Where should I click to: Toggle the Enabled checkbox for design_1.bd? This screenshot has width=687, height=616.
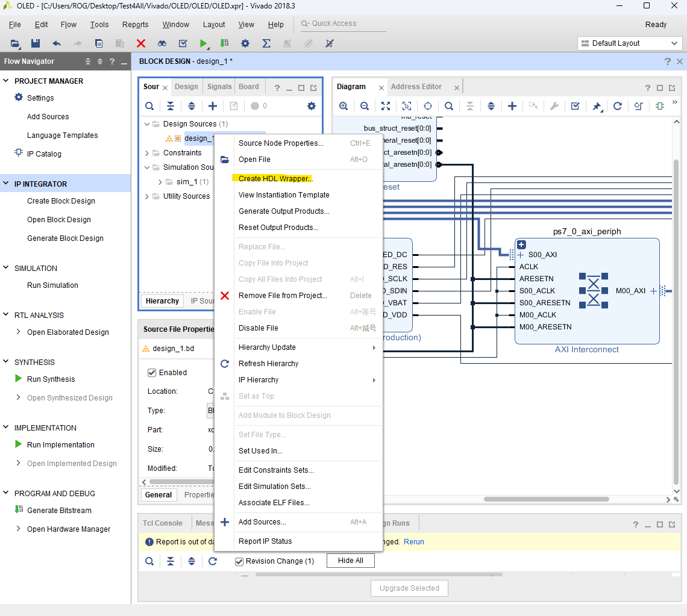point(152,373)
